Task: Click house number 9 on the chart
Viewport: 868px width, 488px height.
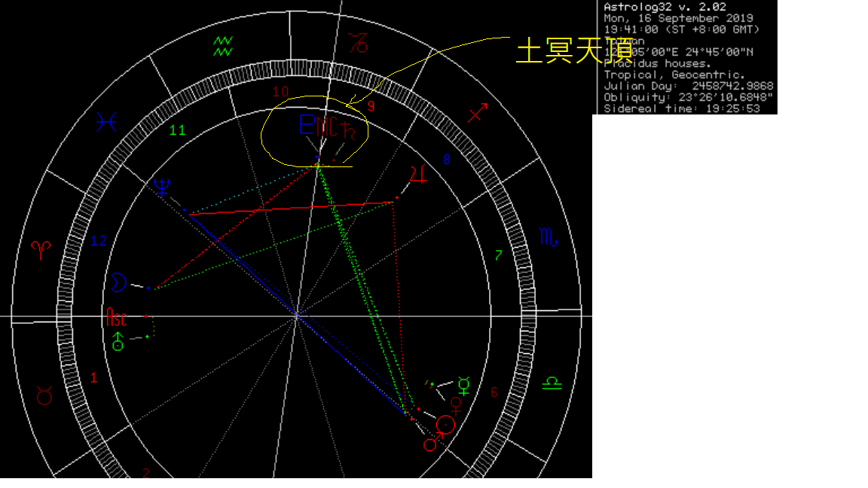Action: [371, 106]
